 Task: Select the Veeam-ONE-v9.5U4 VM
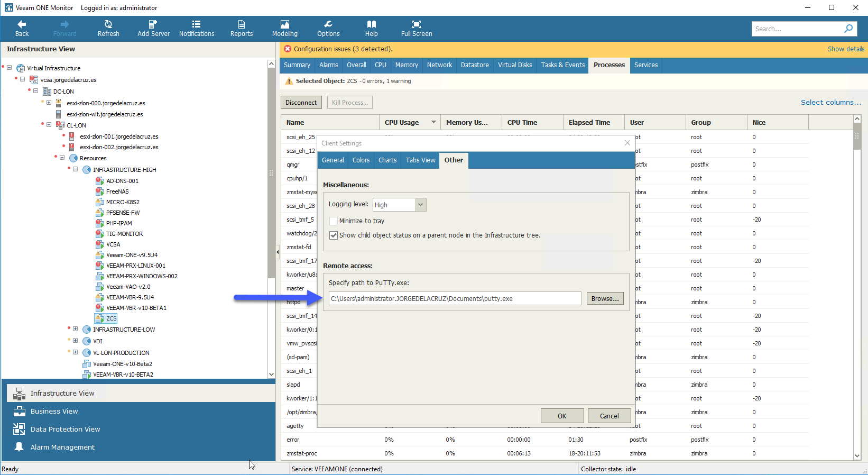point(132,255)
